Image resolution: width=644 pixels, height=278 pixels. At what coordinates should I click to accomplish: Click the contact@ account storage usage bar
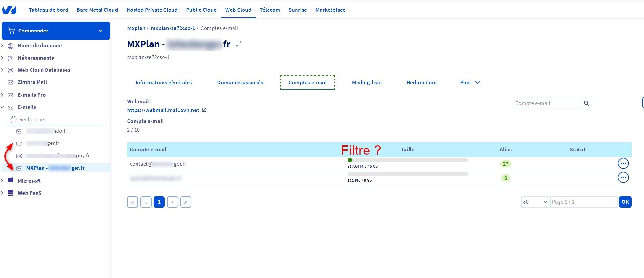[x=407, y=160]
